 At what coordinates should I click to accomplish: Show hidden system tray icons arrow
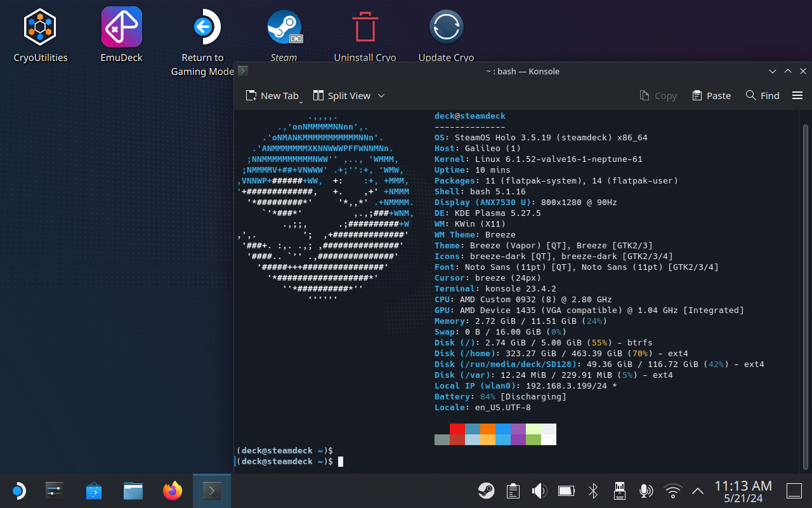point(698,490)
